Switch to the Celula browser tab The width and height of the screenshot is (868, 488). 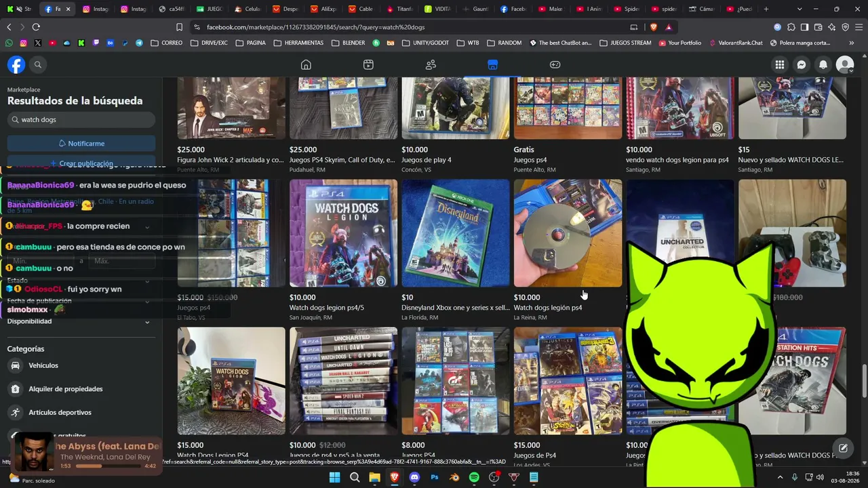248,9
